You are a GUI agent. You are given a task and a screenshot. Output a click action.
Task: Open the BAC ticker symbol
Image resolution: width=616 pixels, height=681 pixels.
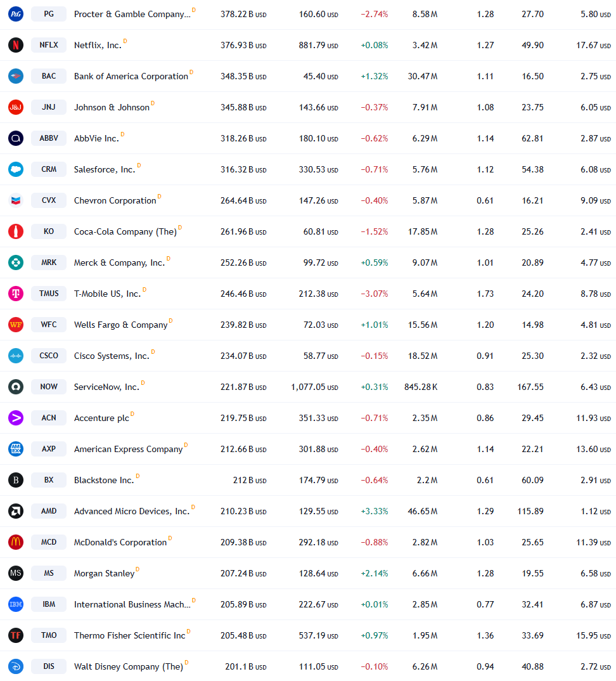(49, 76)
